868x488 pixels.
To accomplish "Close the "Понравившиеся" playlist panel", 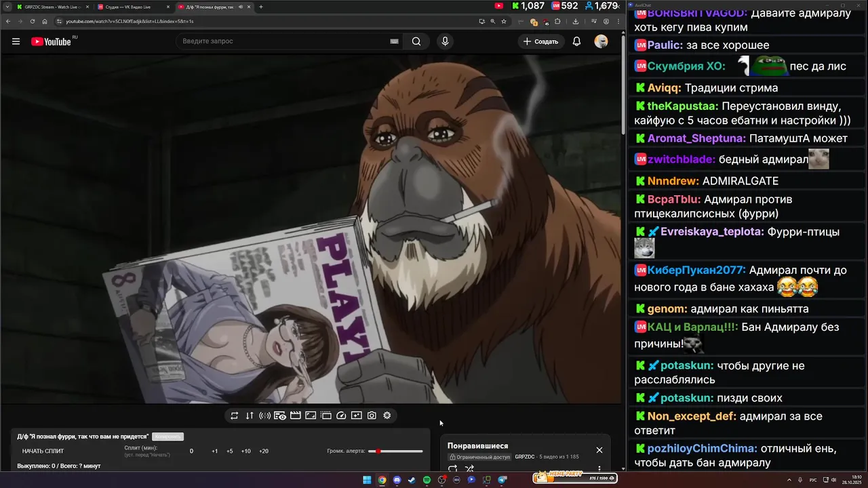I will point(599,450).
